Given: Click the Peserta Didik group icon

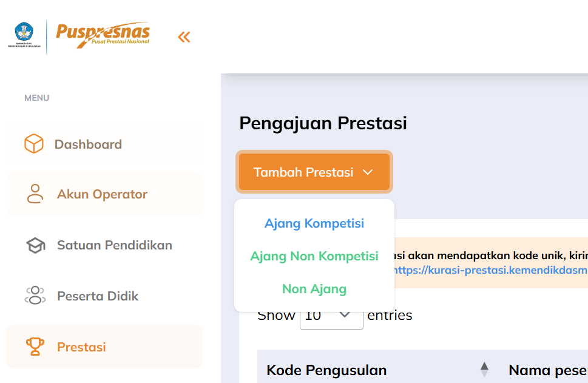Looking at the screenshot, I should coord(36,296).
